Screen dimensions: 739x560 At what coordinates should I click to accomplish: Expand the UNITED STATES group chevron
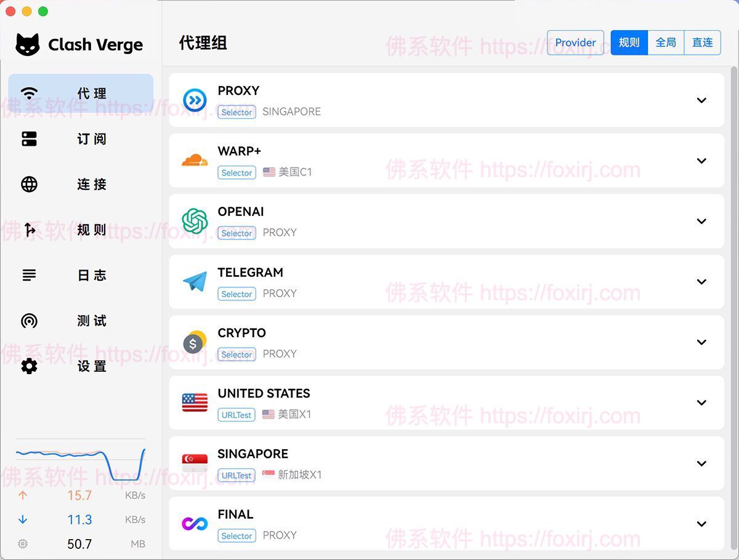(701, 402)
